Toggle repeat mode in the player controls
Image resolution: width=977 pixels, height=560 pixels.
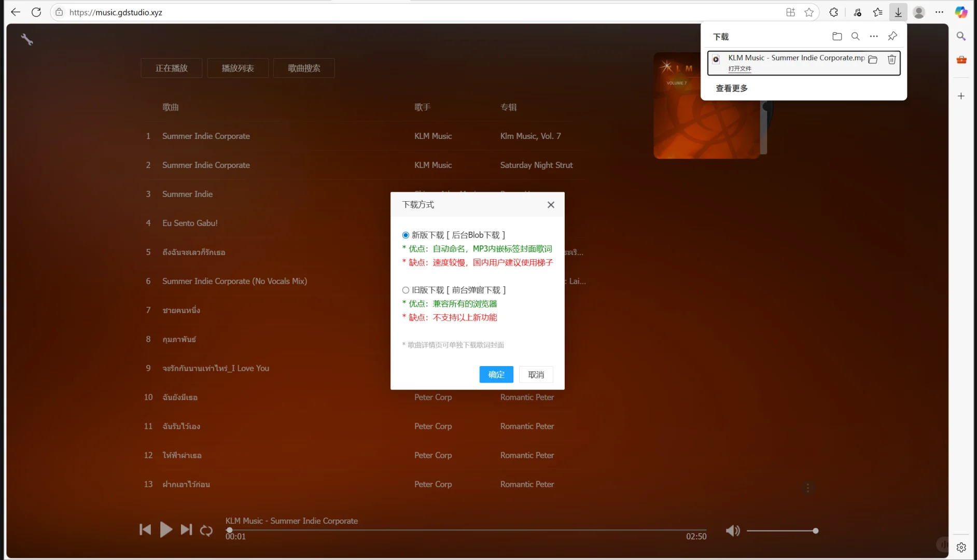point(206,530)
